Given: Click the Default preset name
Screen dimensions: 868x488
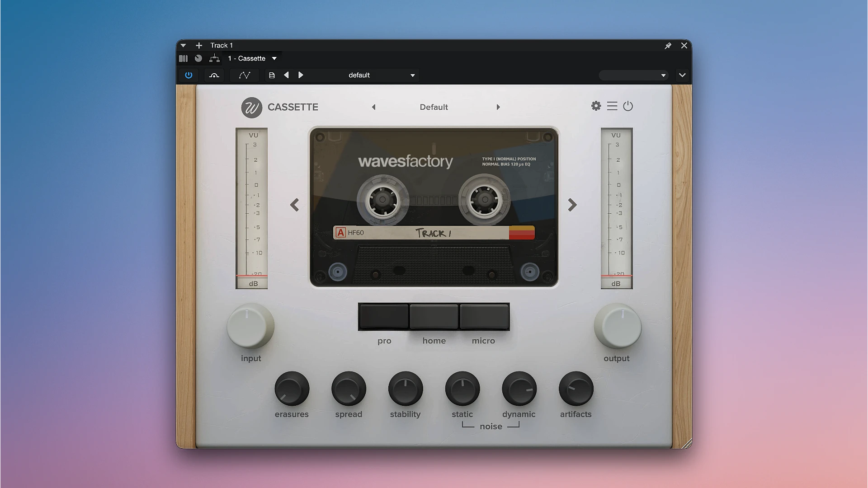Looking at the screenshot, I should pyautogui.click(x=434, y=107).
